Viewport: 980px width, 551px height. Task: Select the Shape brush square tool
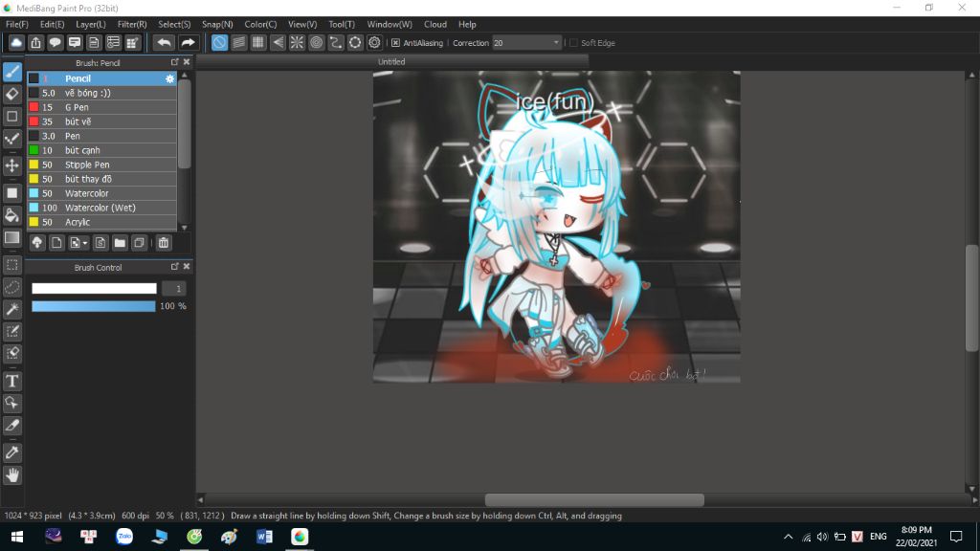[11, 116]
